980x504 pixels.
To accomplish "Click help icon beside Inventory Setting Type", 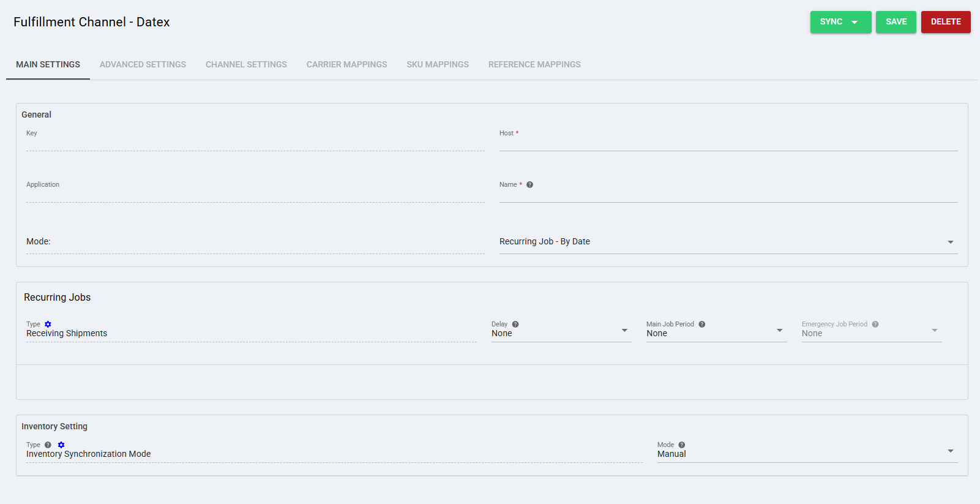I will [x=48, y=445].
